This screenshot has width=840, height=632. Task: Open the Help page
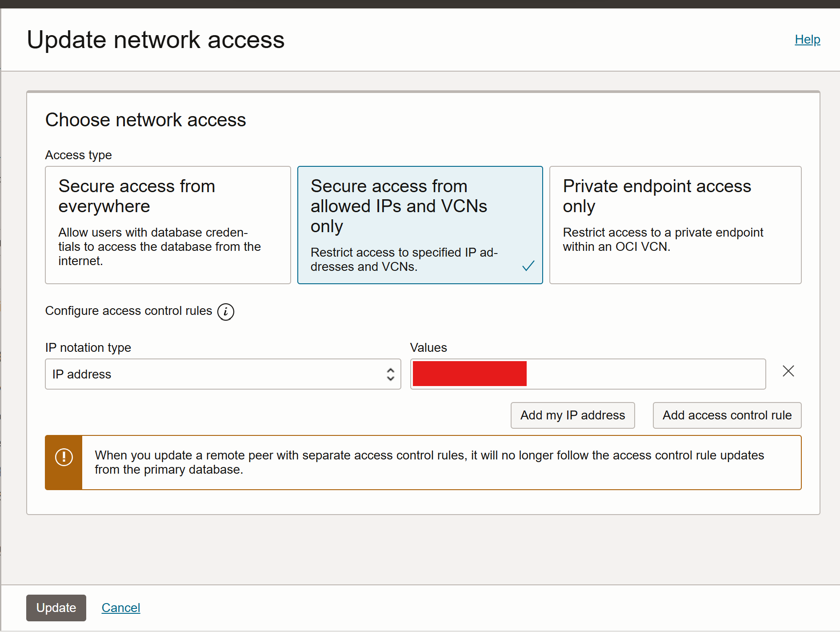807,39
